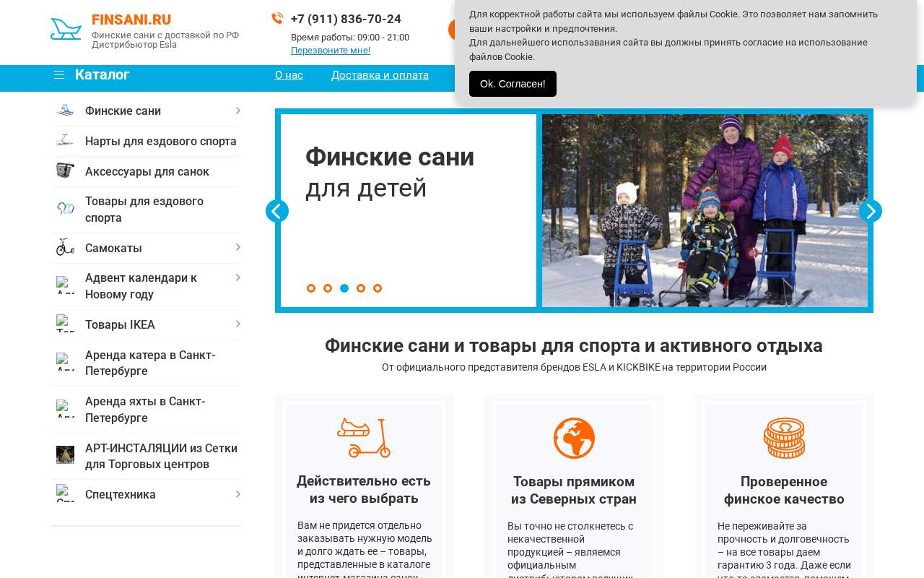Accept cookies with Ok. Согласен! button
This screenshot has height=578, width=924.
[513, 84]
